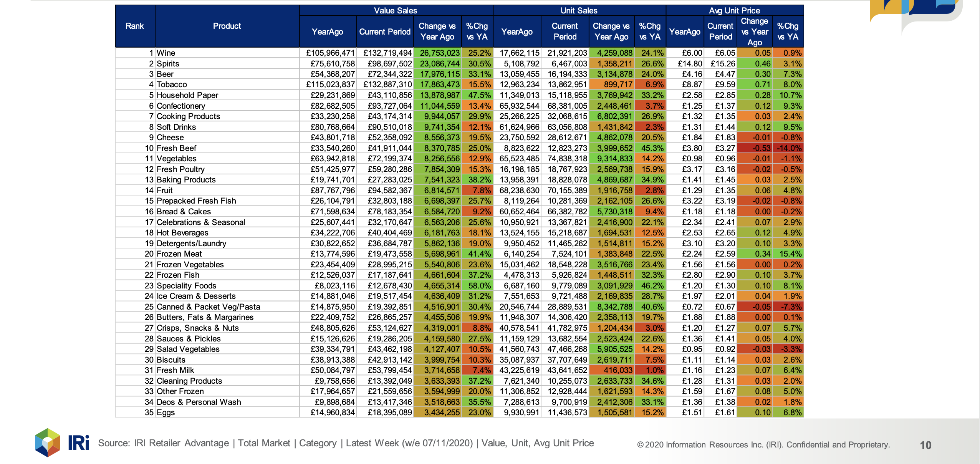980x464 pixels.
Task: Click Spirits current unit price £15.26
Action: point(720,64)
